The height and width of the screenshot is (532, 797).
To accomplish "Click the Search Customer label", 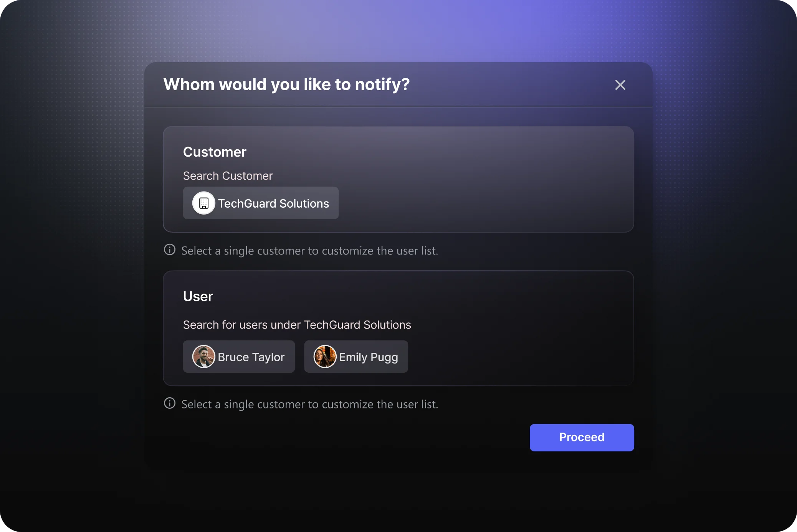I will pos(228,176).
